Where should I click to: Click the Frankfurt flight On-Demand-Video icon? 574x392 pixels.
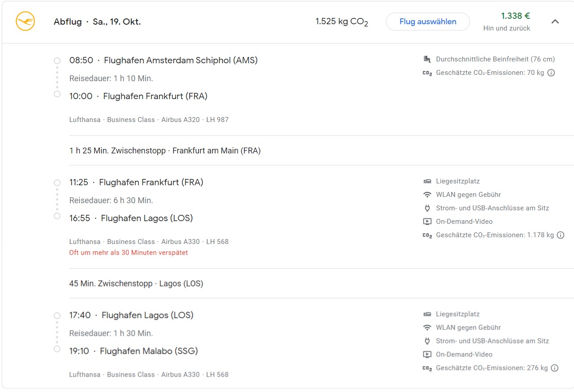427,222
